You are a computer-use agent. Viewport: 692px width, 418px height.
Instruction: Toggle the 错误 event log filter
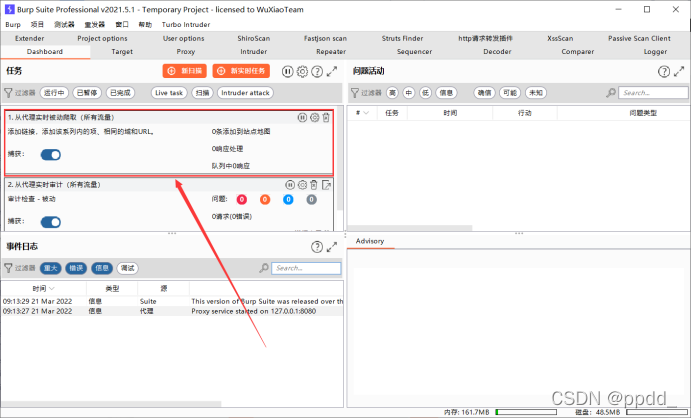(76, 268)
